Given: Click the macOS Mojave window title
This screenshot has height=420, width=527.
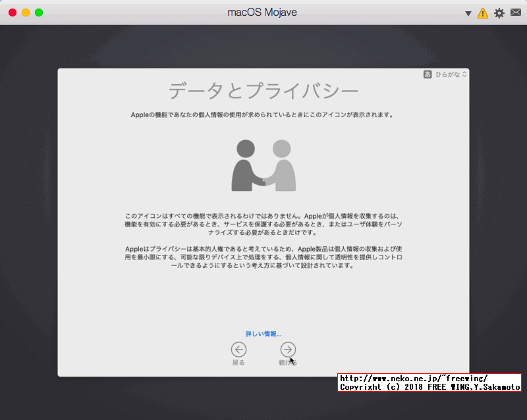Looking at the screenshot, I should point(262,12).
